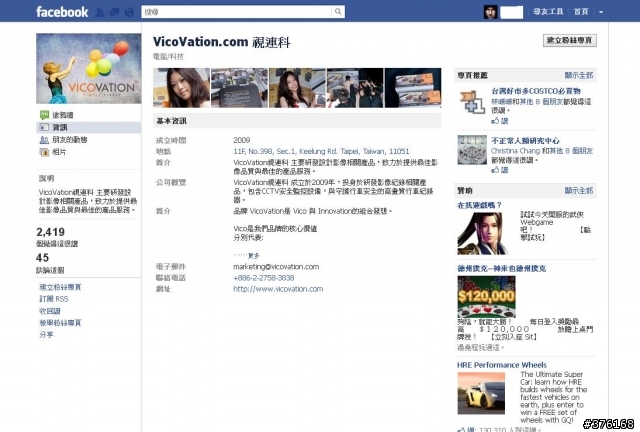Open third photo strip thumbnail of woman posing
640x432 pixels.
tap(297, 88)
